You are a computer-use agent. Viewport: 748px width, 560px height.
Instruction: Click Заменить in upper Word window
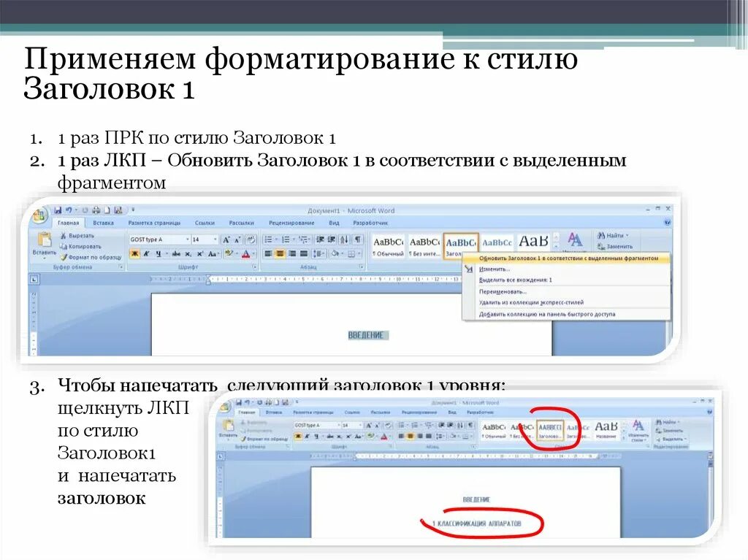click(614, 247)
